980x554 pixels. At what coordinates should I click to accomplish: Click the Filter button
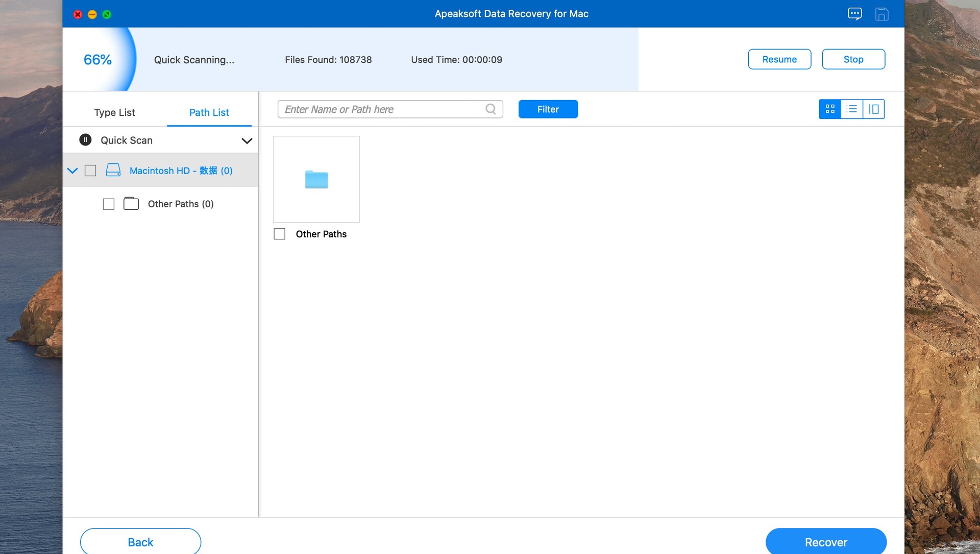point(548,109)
